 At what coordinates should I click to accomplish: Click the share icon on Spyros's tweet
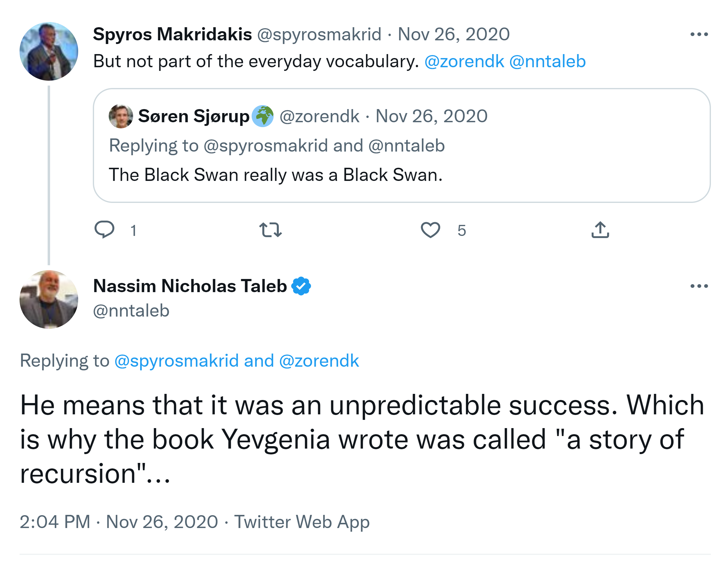(600, 230)
